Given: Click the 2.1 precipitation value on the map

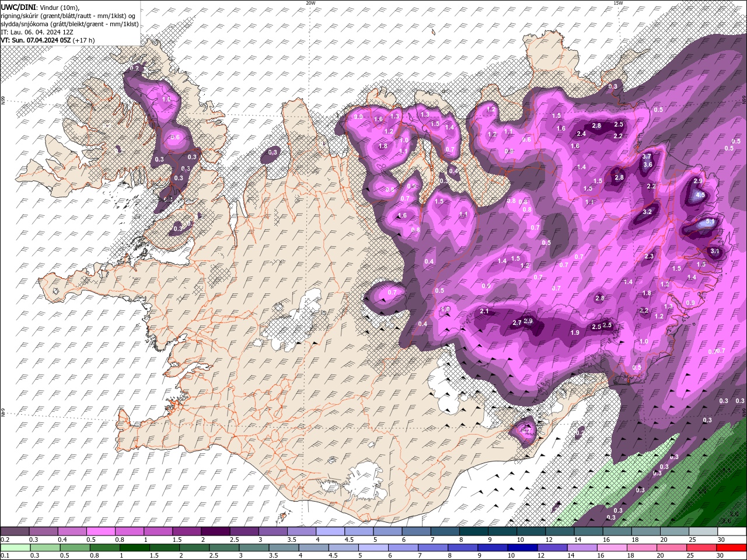Looking at the screenshot, I should [484, 311].
